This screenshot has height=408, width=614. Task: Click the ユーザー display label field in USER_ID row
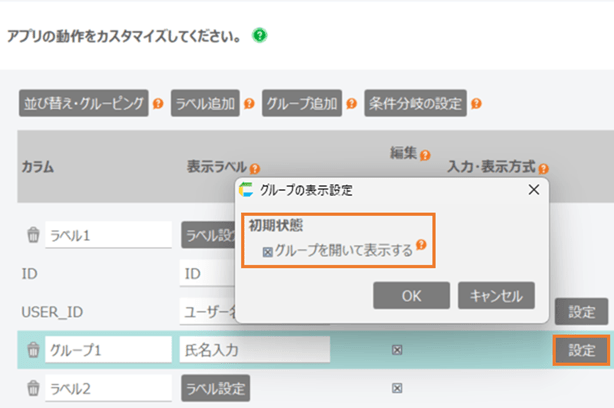coord(208,312)
